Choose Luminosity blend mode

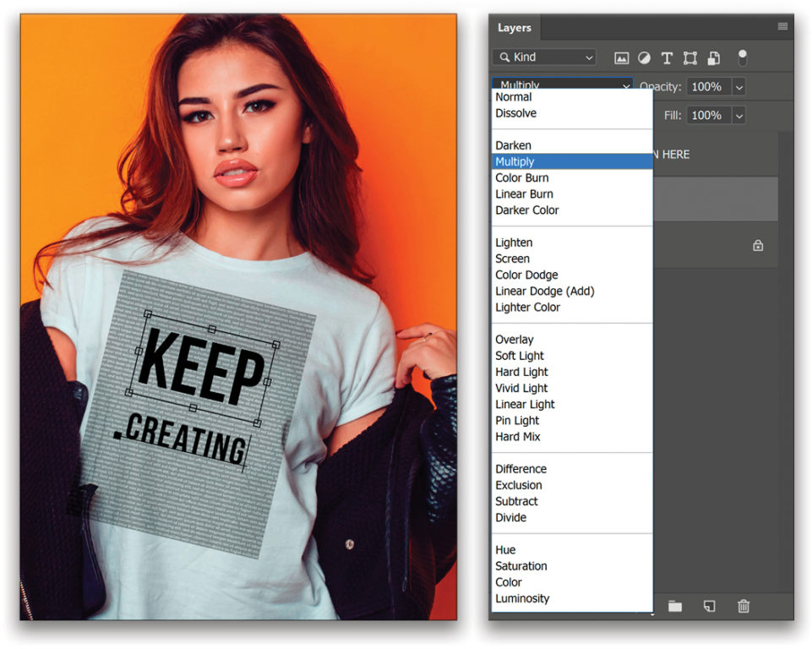click(521, 598)
